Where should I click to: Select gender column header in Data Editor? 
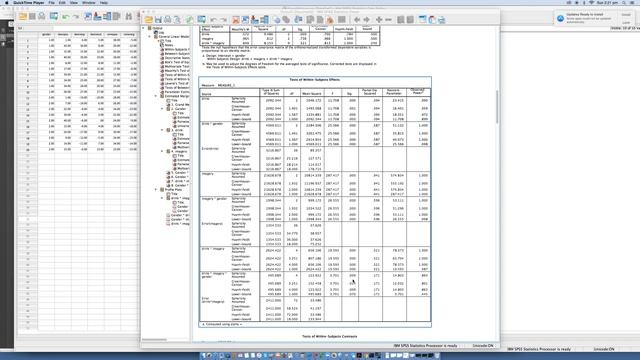[46, 34]
